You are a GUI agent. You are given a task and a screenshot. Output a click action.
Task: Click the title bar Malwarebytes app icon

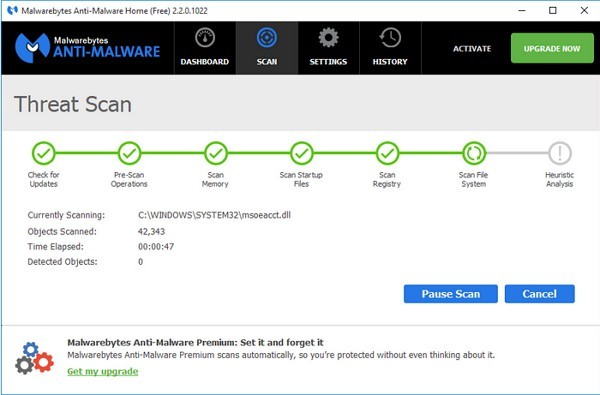(x=12, y=10)
